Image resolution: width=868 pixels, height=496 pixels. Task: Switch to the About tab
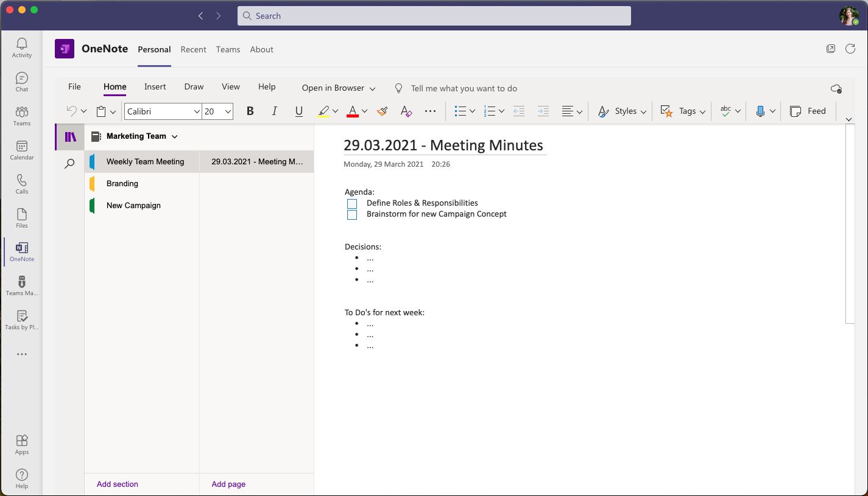coord(262,50)
